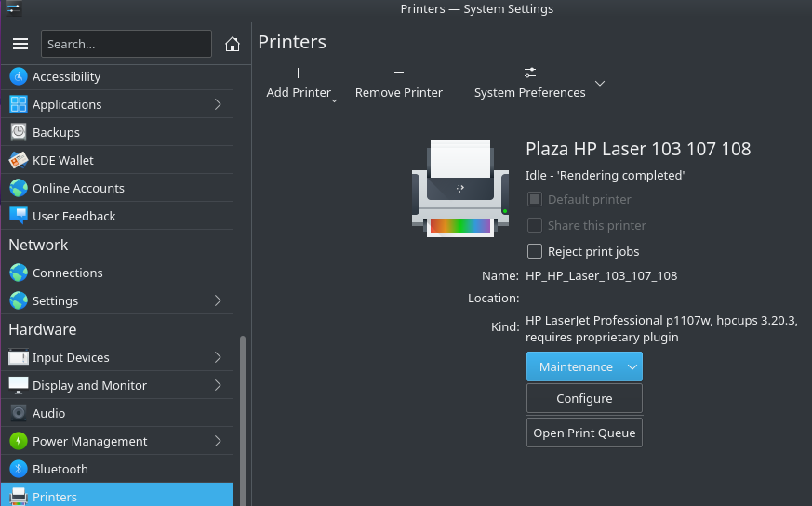Expand the Maintenance dropdown arrow
Image resolution: width=812 pixels, height=506 pixels.
[x=632, y=366]
